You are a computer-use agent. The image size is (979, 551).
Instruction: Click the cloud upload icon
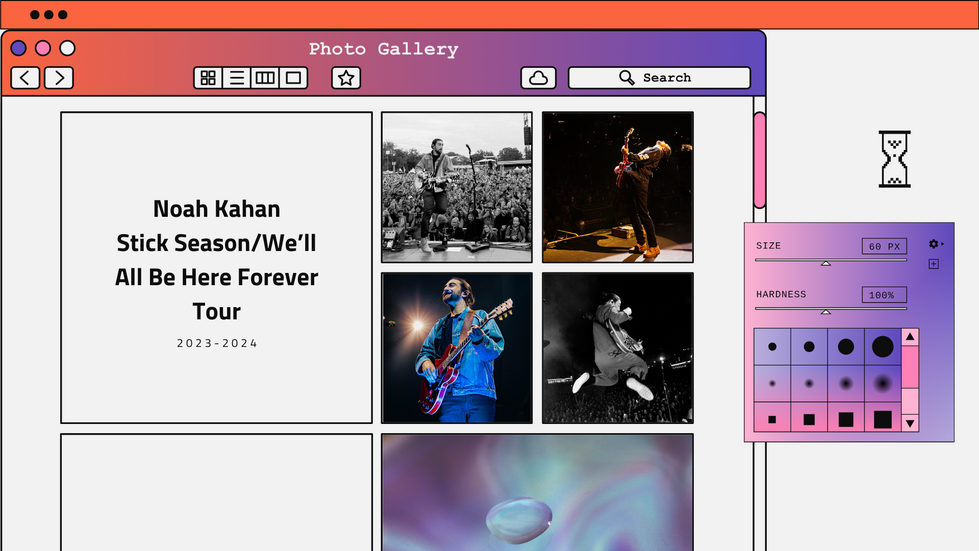538,78
